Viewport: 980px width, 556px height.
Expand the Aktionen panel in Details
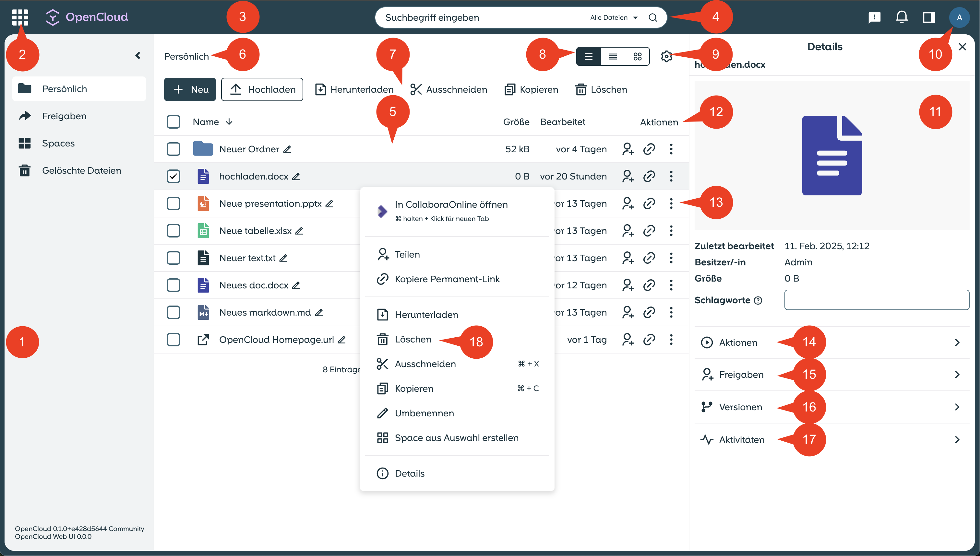831,342
